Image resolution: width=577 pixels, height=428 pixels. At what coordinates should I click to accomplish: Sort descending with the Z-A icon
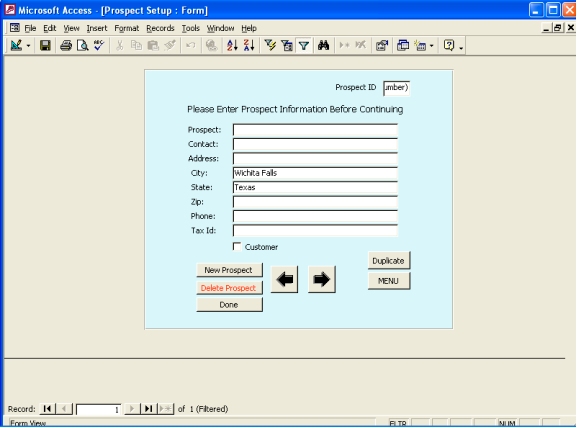[249, 46]
